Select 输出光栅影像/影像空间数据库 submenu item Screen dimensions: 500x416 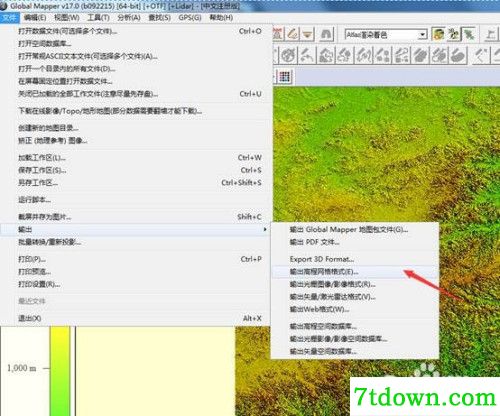355,339
